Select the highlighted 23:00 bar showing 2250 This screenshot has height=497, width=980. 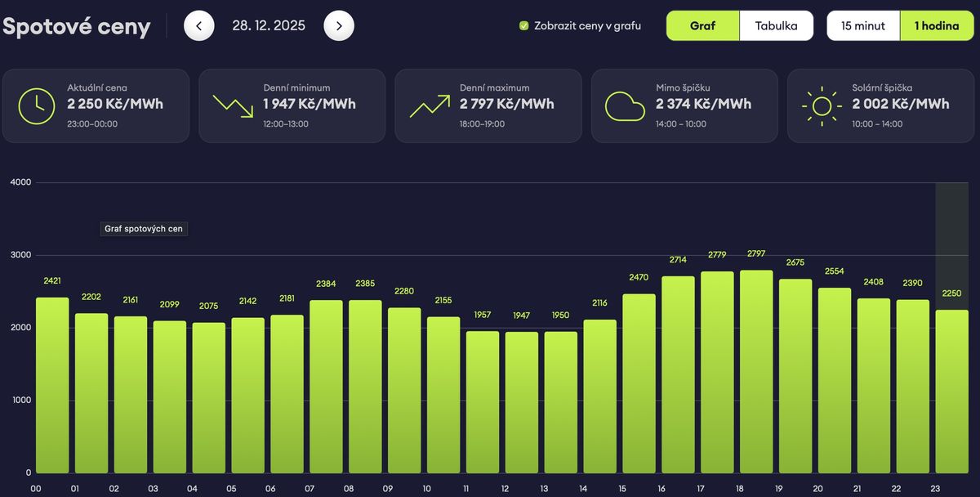[951, 391]
